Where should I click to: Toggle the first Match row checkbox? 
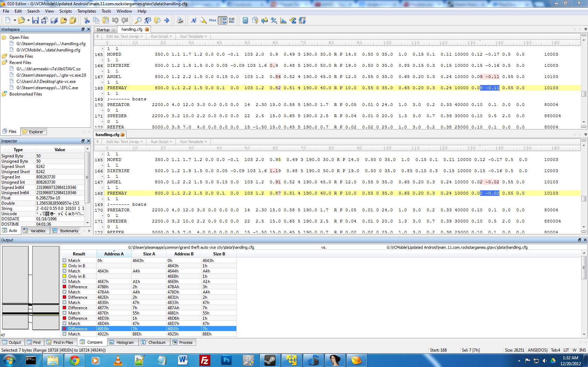coord(64,260)
